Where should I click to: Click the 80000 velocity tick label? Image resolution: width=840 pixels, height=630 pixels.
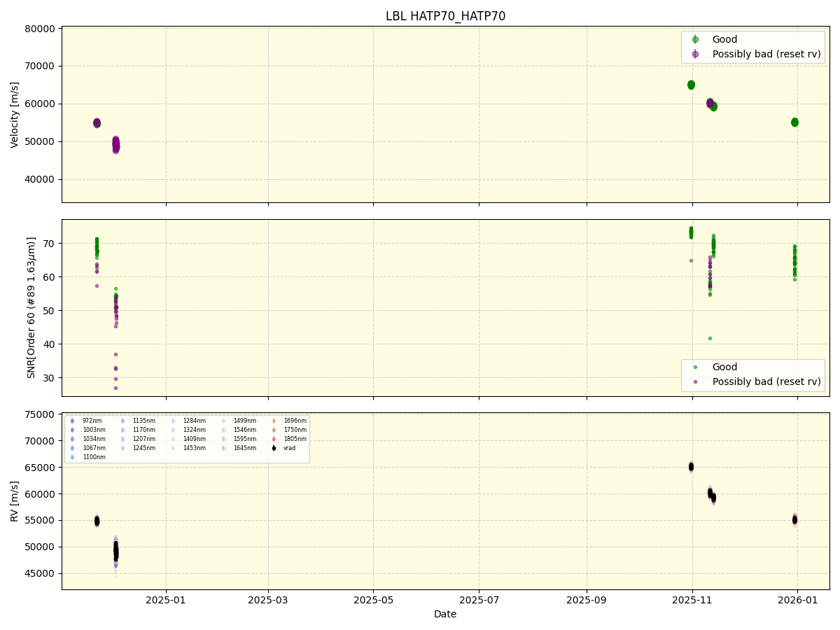coord(40,29)
